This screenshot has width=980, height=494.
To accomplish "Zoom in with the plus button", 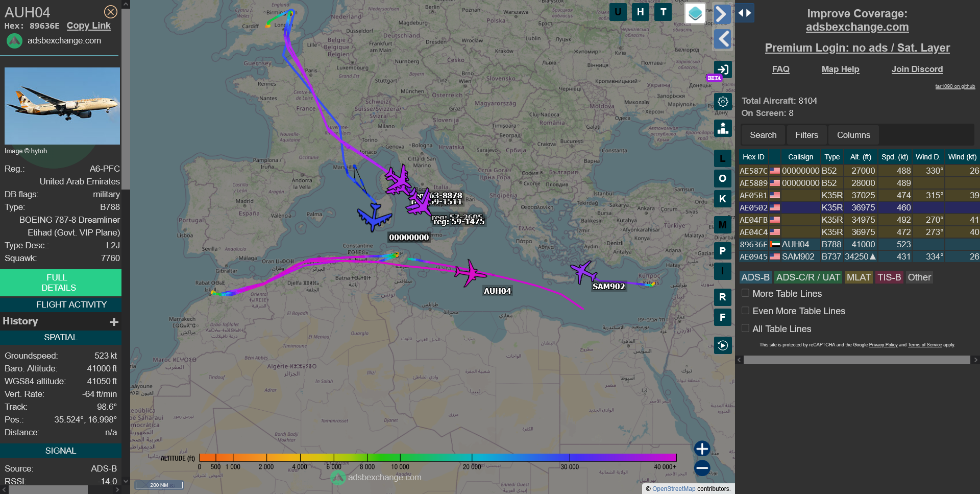I will click(702, 449).
